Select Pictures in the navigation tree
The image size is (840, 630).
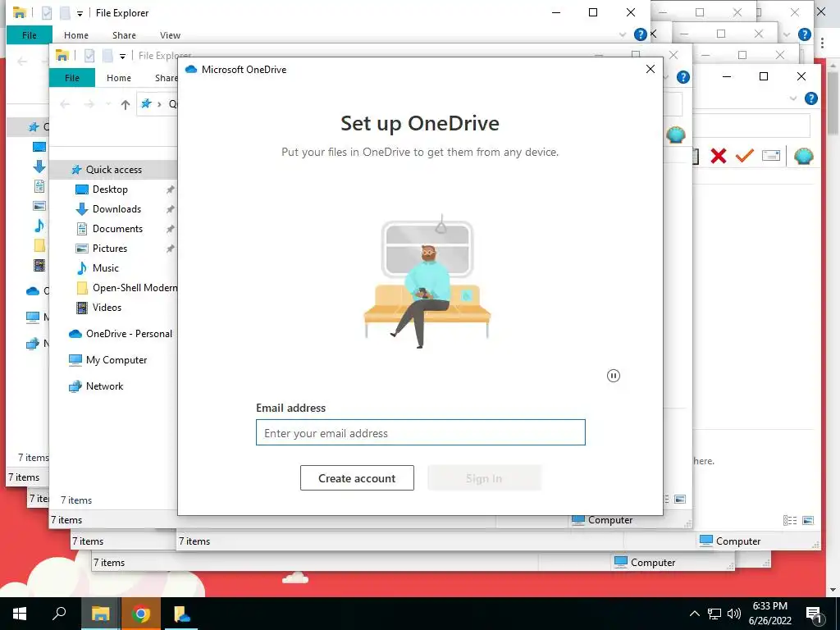point(109,248)
